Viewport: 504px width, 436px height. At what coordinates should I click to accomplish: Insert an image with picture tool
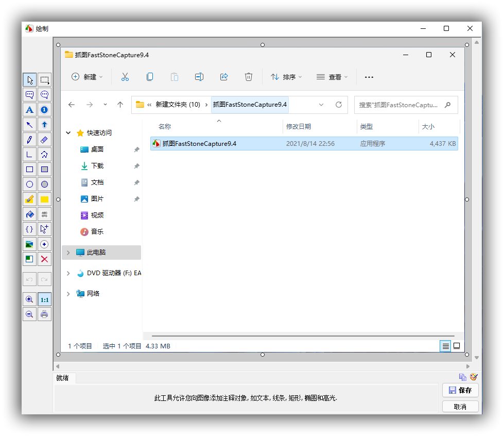pyautogui.click(x=29, y=244)
